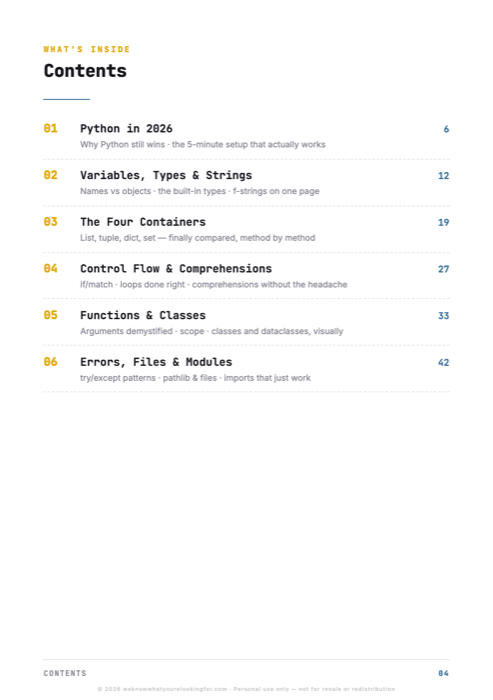Open Errors, Files & Modules chapter
493x700 pixels.
pyautogui.click(x=156, y=362)
